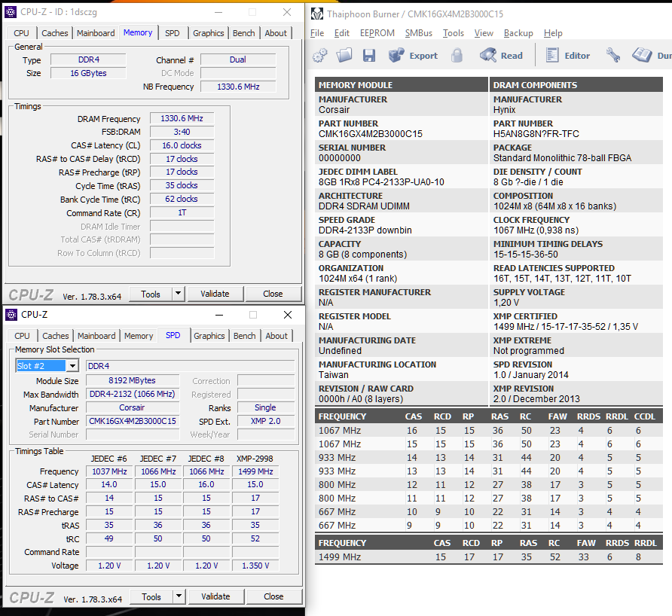Click the Read toolbar button

[x=501, y=55]
